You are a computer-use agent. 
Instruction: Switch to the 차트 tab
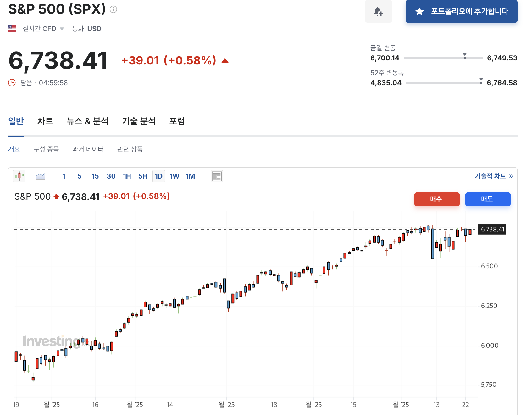tap(45, 121)
